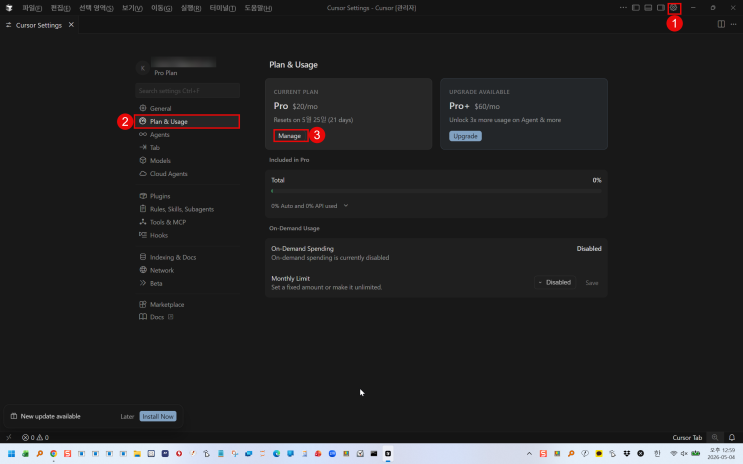Open Rules, Skills, Subagents settings
Screen dimensions: 743x464
tap(188, 209)
